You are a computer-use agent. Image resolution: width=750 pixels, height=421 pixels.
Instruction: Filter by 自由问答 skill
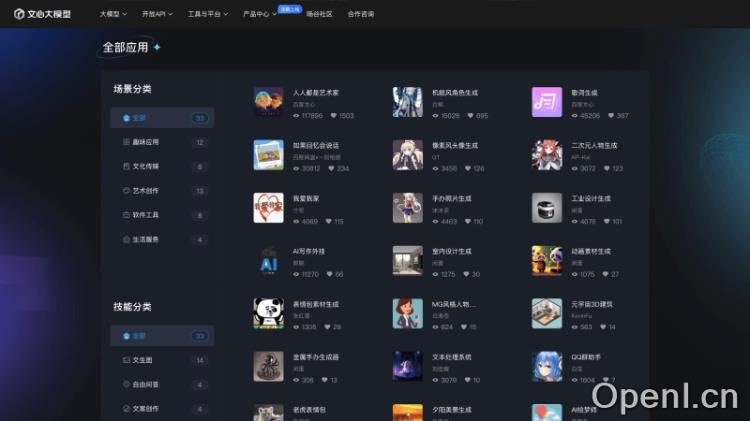pyautogui.click(x=162, y=385)
